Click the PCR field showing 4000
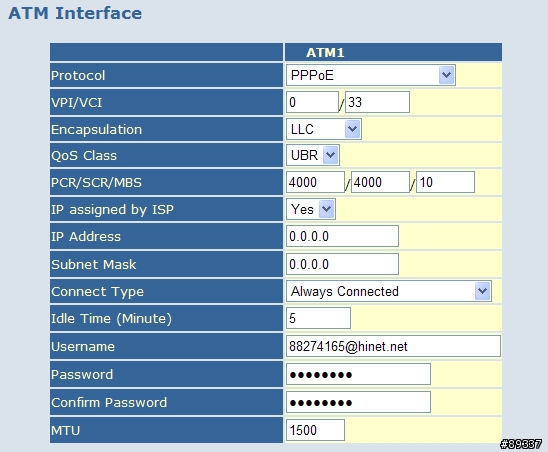 click(x=315, y=182)
